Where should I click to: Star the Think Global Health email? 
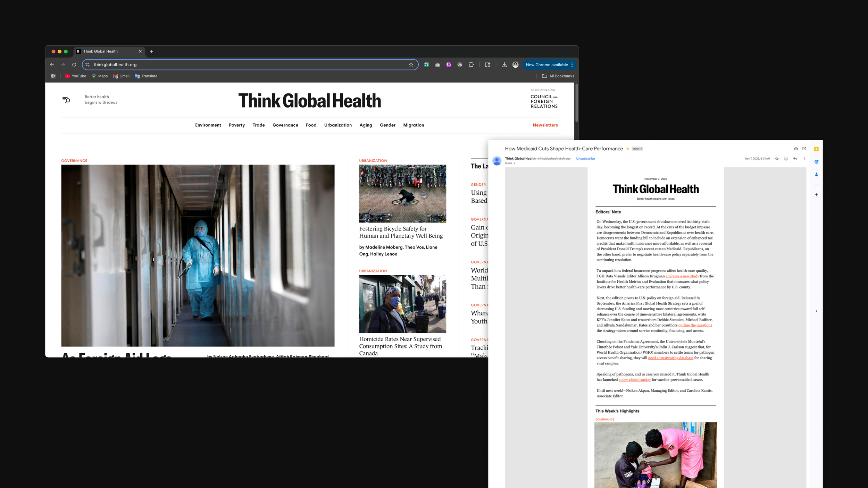coord(777,159)
